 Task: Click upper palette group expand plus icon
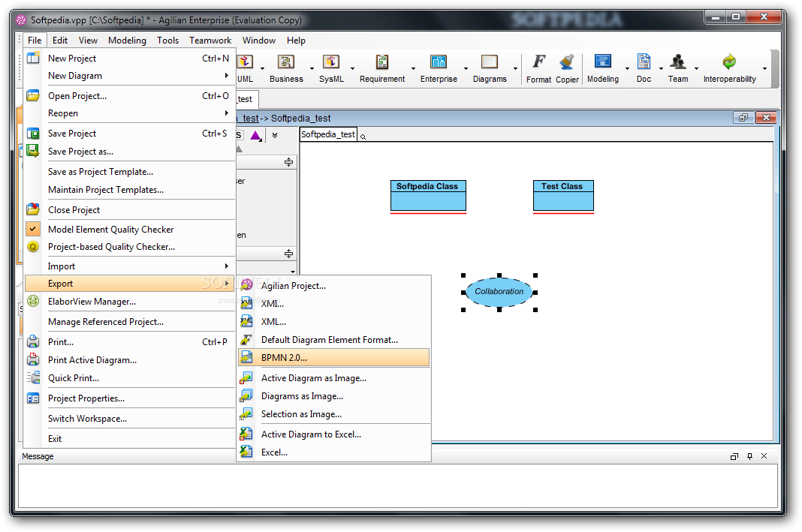(x=288, y=162)
